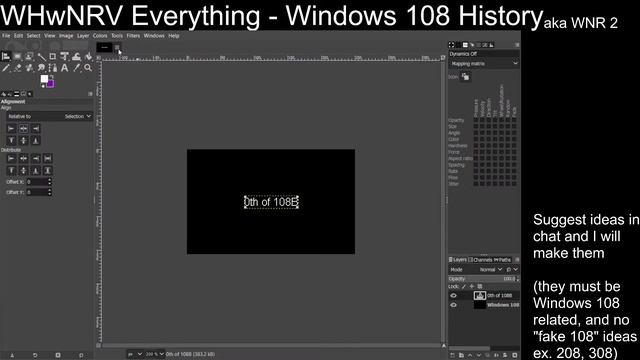Viewport: 640px width, 360px height.
Task: Click Align bottom edge button under Align
Action: [x=36, y=140]
